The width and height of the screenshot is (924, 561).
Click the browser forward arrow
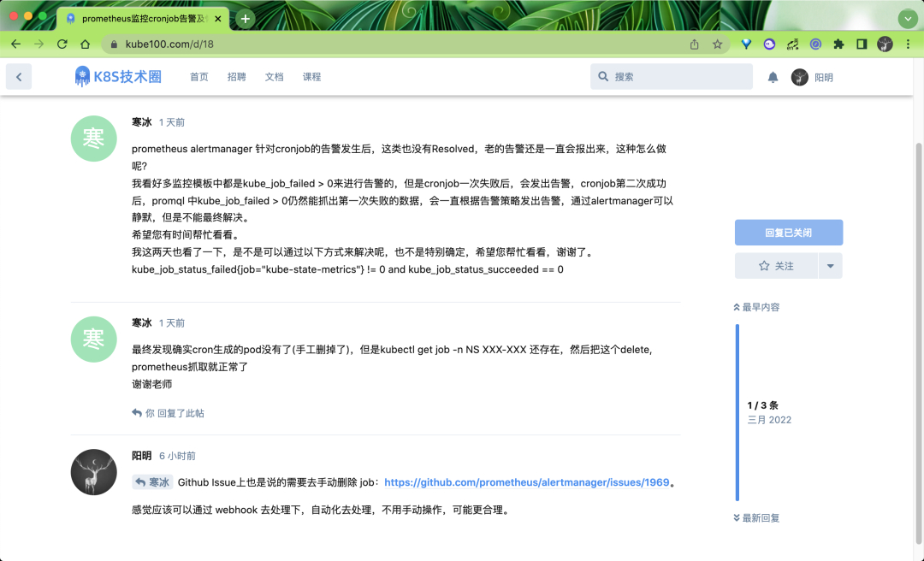coord(38,44)
